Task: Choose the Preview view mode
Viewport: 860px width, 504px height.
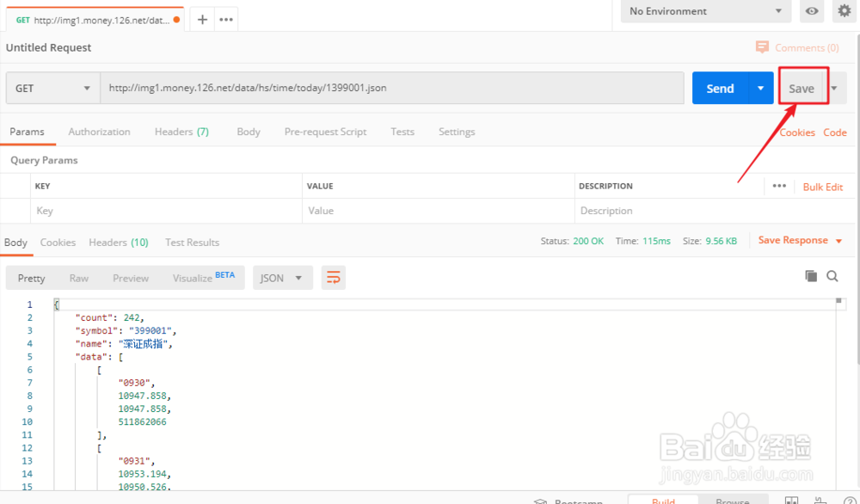Action: [x=131, y=278]
